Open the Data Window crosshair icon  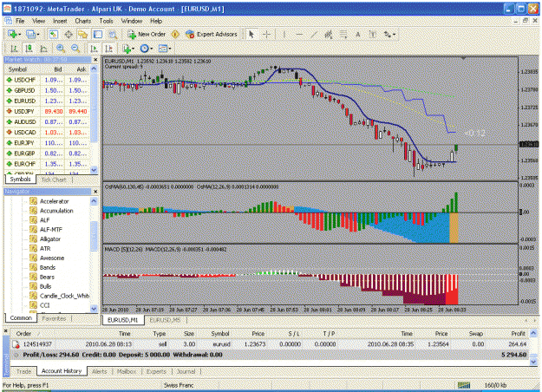tap(69, 34)
